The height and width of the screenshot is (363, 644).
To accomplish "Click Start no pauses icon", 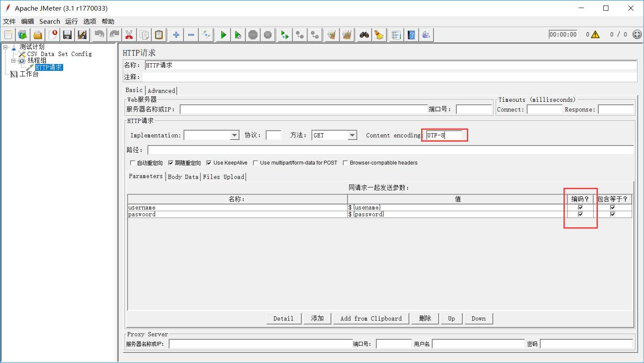I will (238, 35).
